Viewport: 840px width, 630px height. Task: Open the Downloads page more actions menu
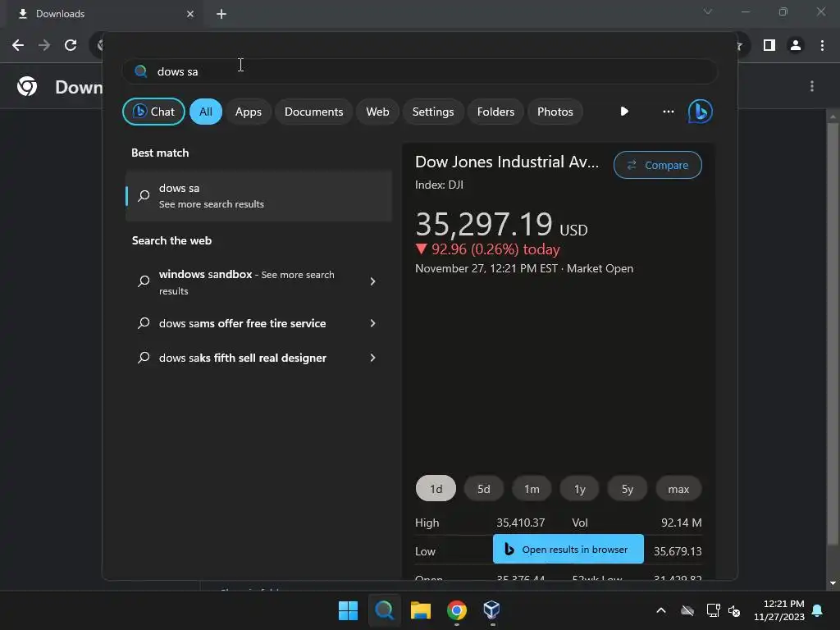point(812,86)
